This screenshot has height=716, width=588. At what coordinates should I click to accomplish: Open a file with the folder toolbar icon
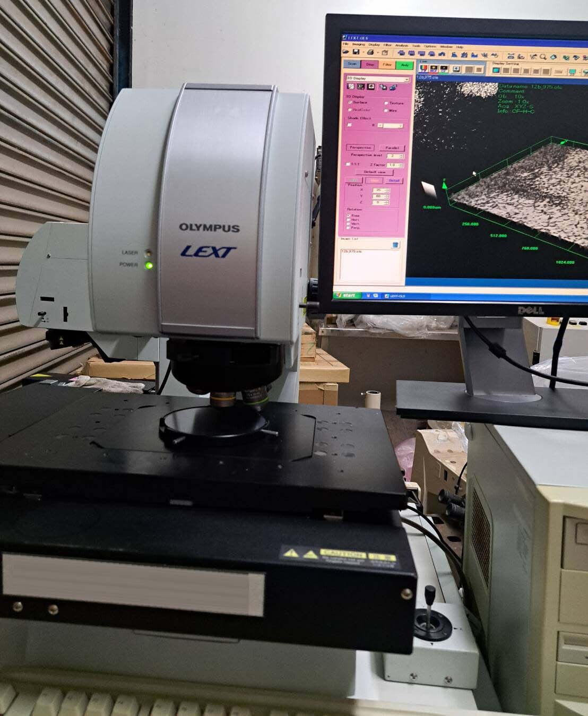(x=345, y=52)
